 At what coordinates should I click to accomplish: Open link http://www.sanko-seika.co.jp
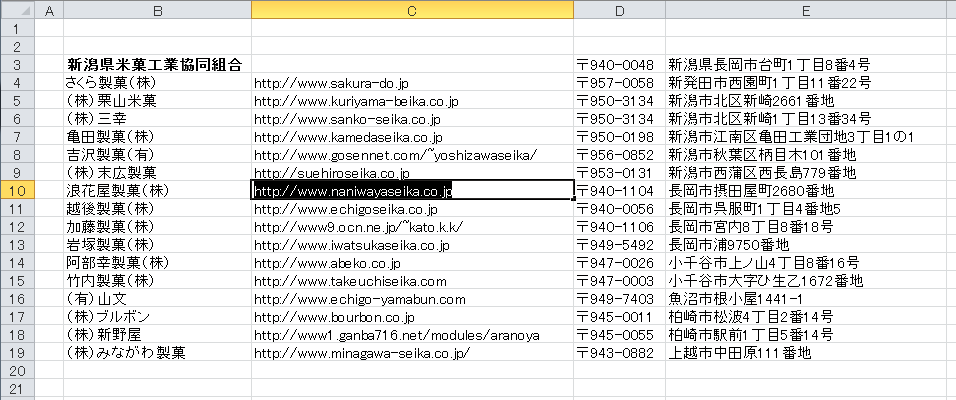point(347,120)
